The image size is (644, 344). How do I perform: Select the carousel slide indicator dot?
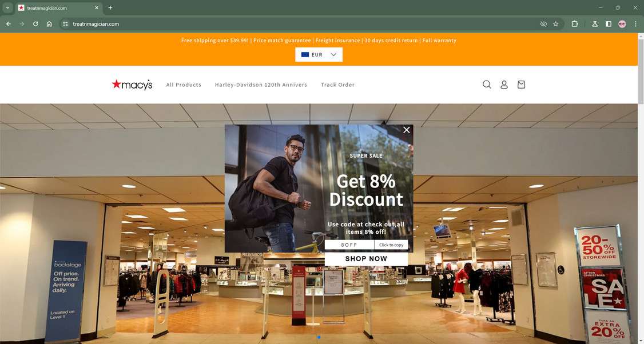pyautogui.click(x=319, y=338)
